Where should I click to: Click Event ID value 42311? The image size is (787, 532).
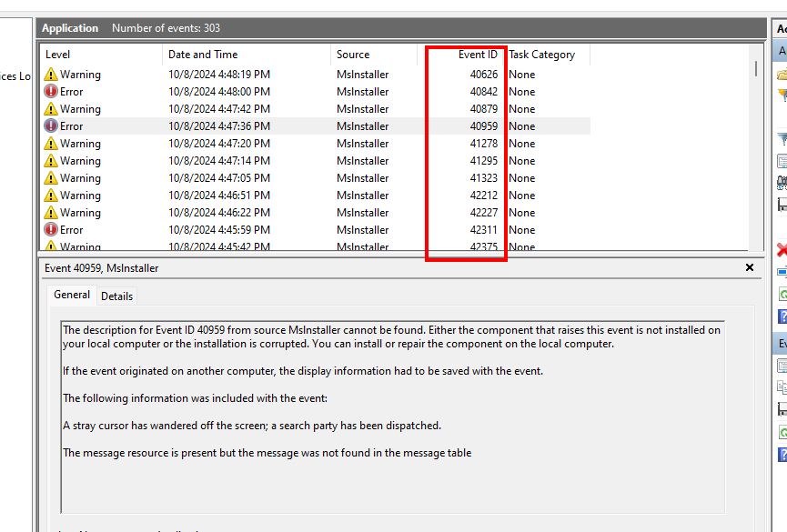484,230
